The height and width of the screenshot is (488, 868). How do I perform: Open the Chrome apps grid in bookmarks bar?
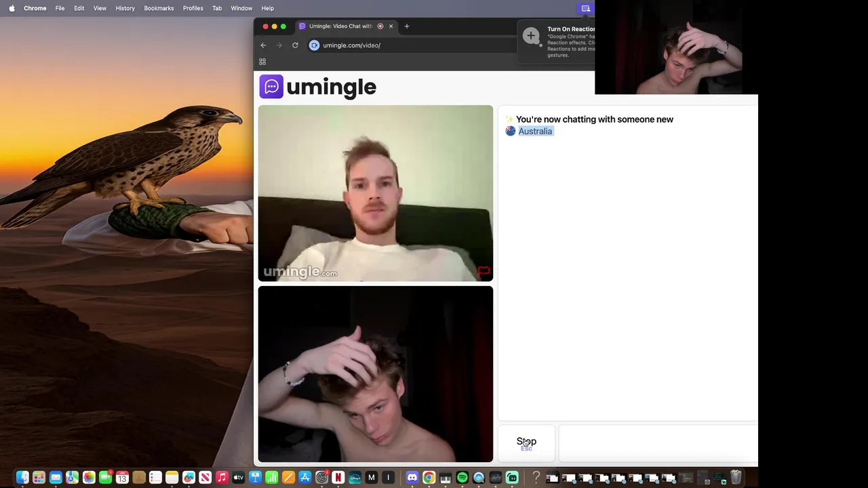click(x=262, y=62)
